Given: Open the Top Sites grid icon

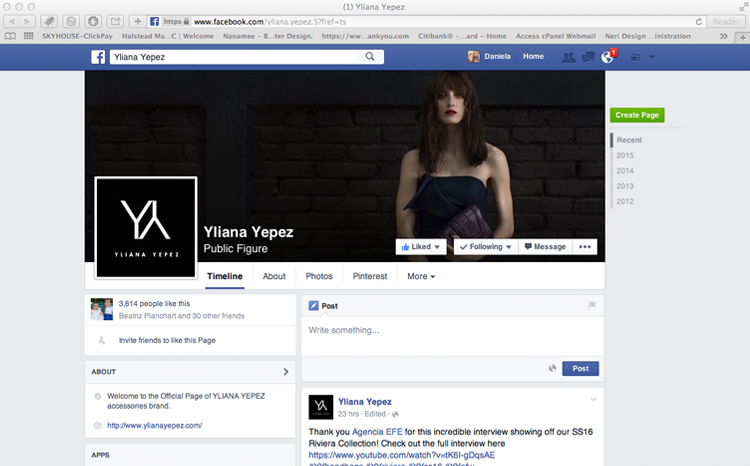Looking at the screenshot, I should point(29,36).
